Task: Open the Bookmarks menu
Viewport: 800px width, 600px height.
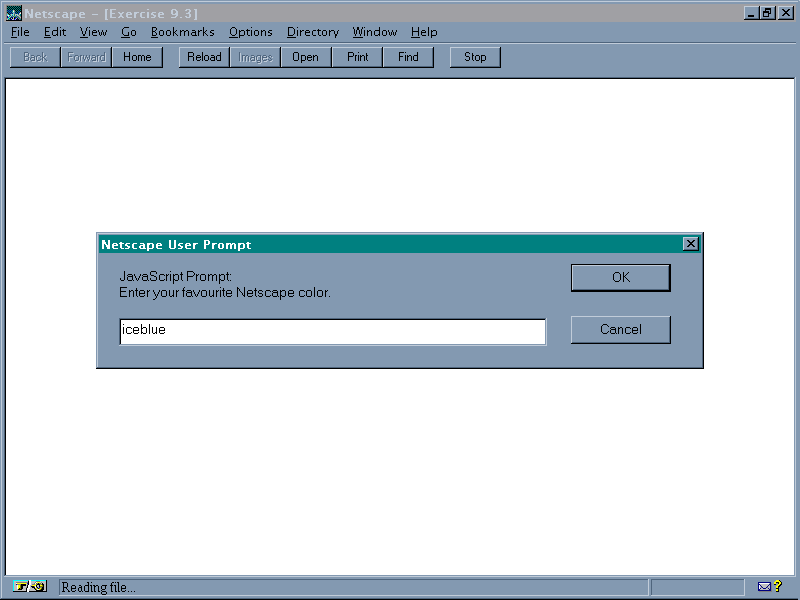Action: pos(182,32)
